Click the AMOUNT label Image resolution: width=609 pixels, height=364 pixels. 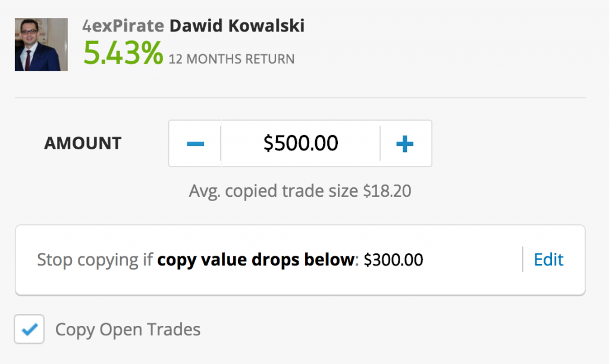click(83, 143)
